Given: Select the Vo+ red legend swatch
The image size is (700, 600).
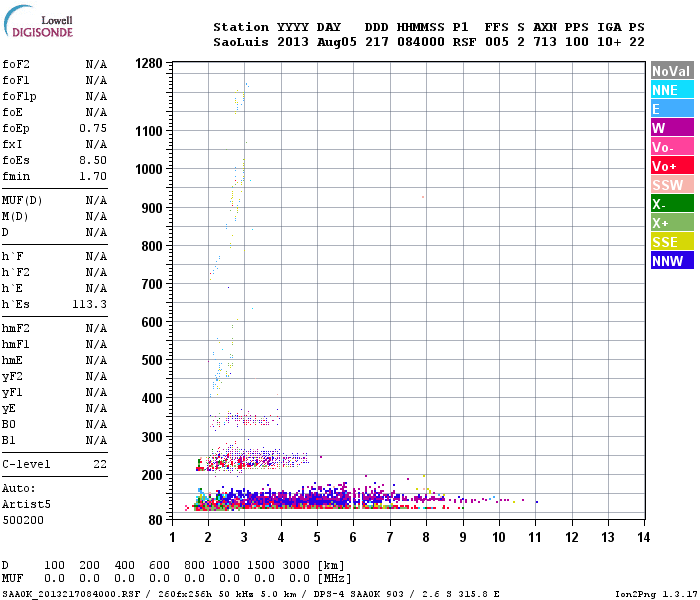Looking at the screenshot, I should click(672, 166).
